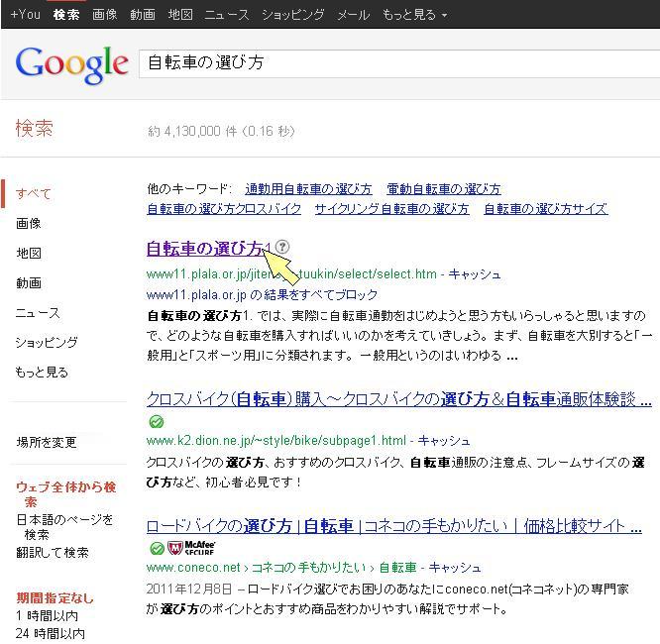
Task: Open the クロスバイク(自転車)購入 result title
Action: [x=399, y=399]
